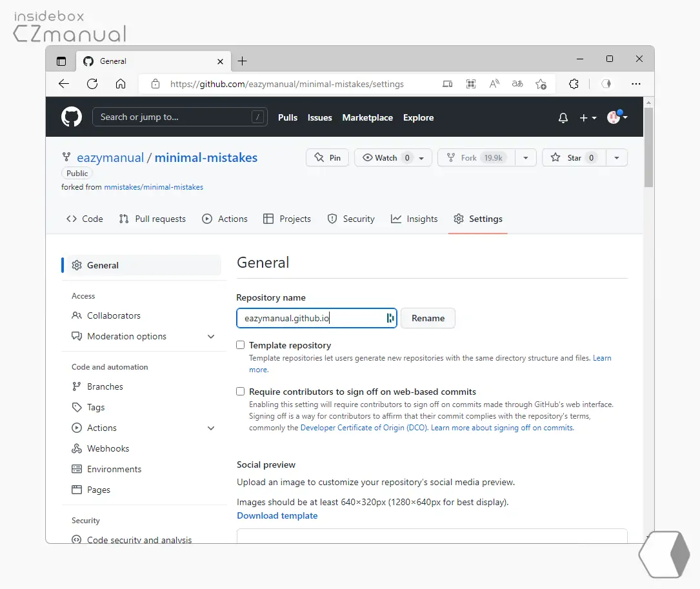
Task: Open Collaborators settings
Action: [x=114, y=315]
